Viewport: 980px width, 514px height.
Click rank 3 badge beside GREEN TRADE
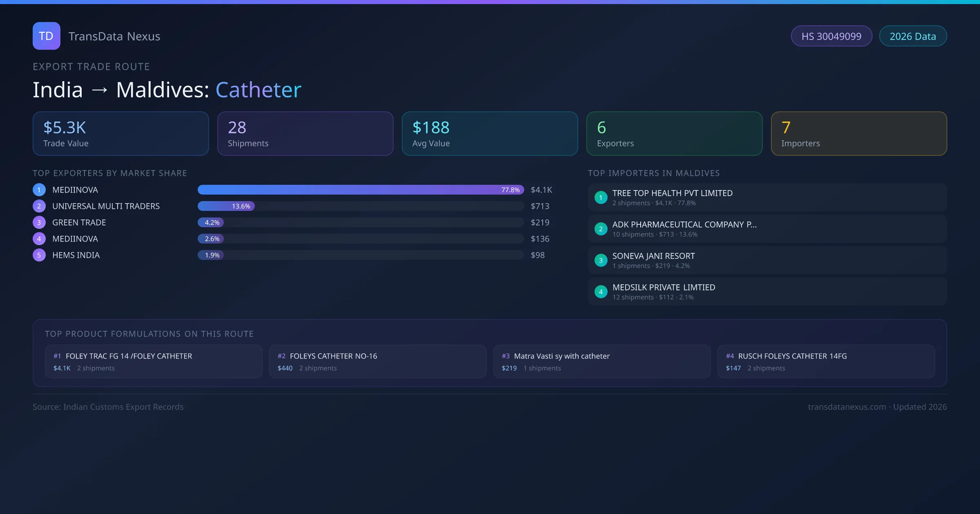(39, 222)
